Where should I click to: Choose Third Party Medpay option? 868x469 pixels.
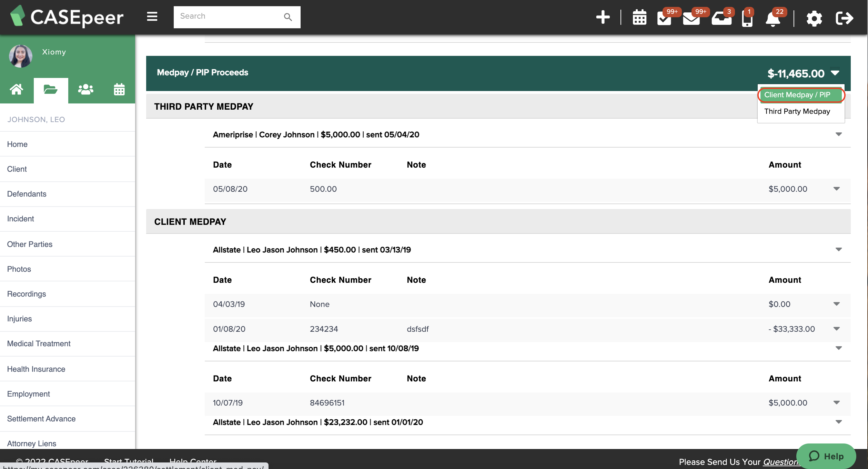797,111
